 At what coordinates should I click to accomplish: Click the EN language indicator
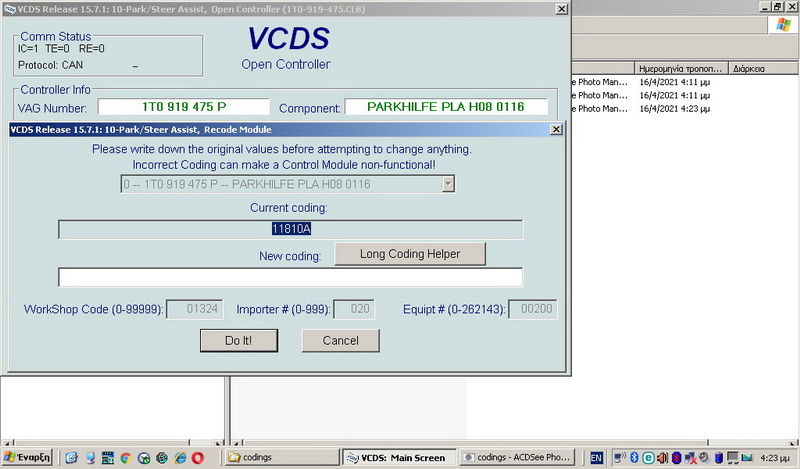pos(596,458)
